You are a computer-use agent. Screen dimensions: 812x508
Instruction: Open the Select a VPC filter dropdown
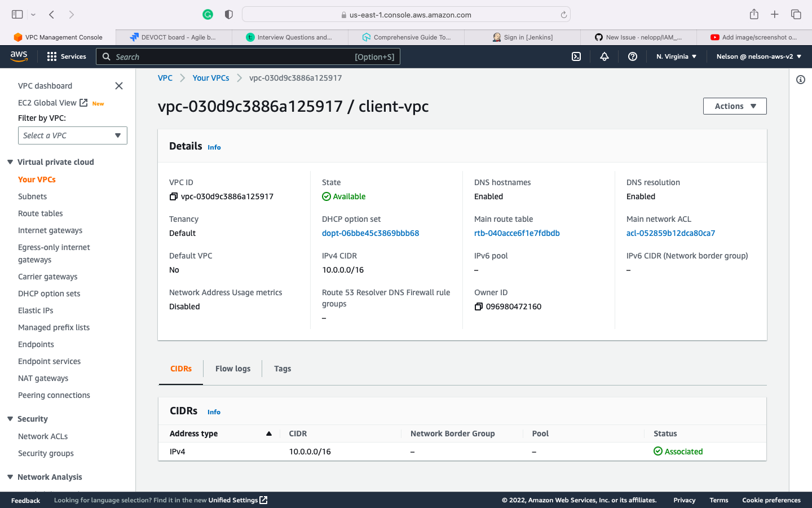pos(72,135)
